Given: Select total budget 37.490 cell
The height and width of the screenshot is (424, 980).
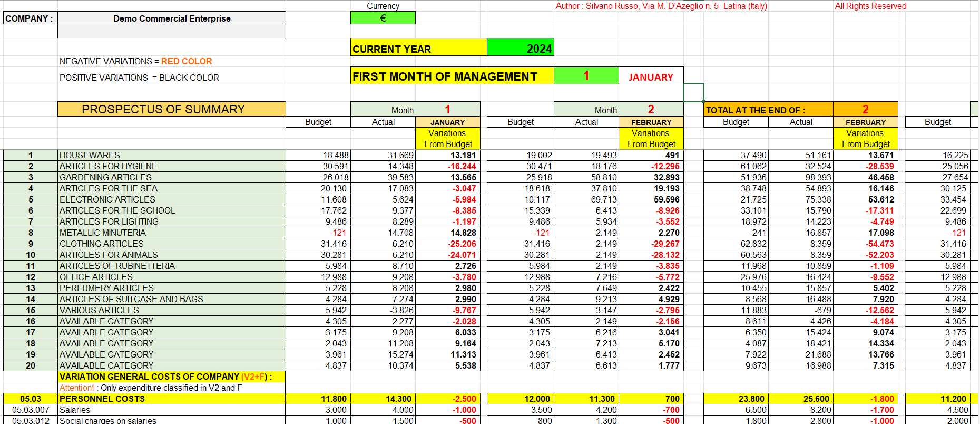Looking at the screenshot, I should [736, 155].
